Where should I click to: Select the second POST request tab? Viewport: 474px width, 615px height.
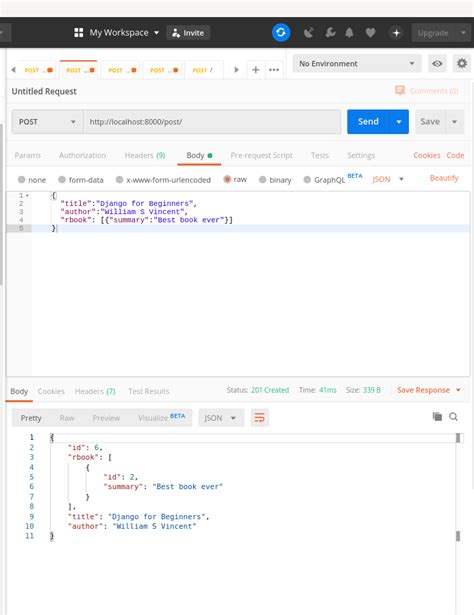click(x=79, y=70)
